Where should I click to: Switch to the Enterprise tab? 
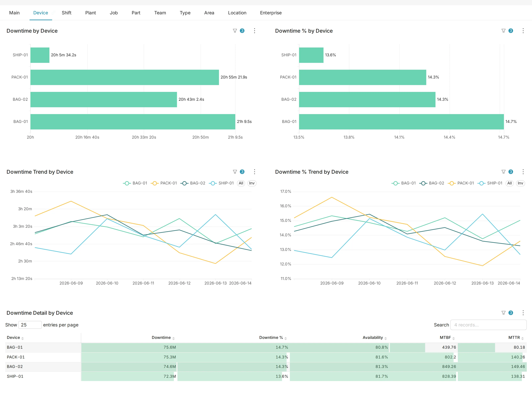[x=271, y=13]
